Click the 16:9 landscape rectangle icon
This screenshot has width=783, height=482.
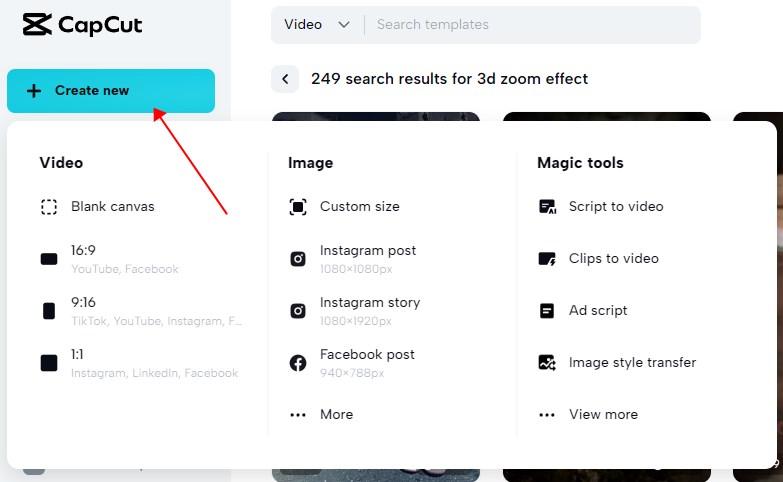coord(49,259)
